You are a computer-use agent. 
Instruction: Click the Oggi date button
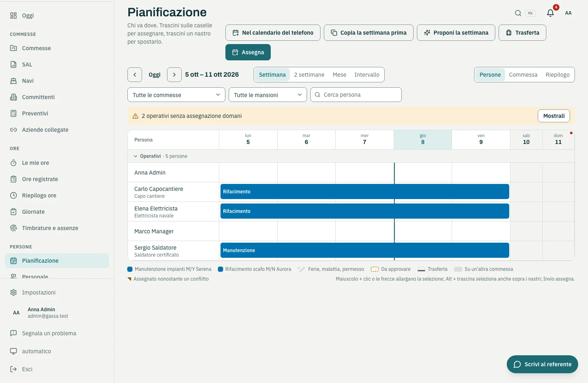point(154,75)
